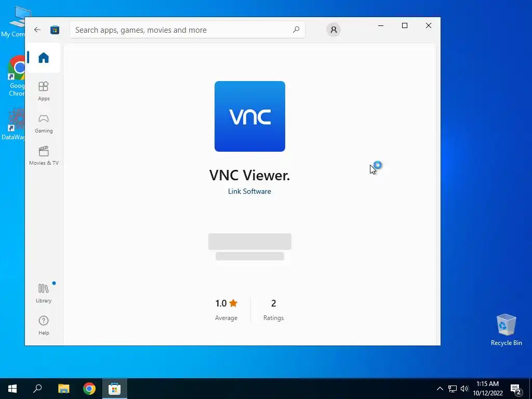Show hidden system tray icons
This screenshot has height=399, width=532.
(440, 389)
